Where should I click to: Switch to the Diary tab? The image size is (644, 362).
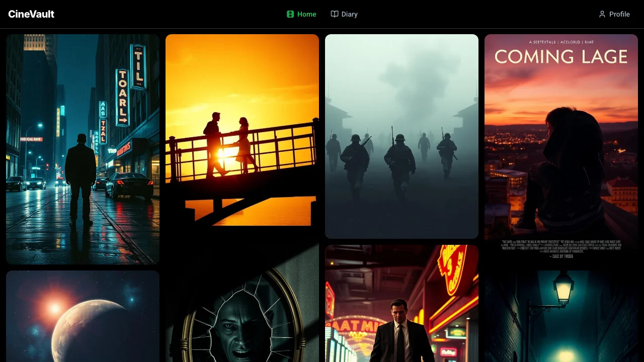pos(344,14)
